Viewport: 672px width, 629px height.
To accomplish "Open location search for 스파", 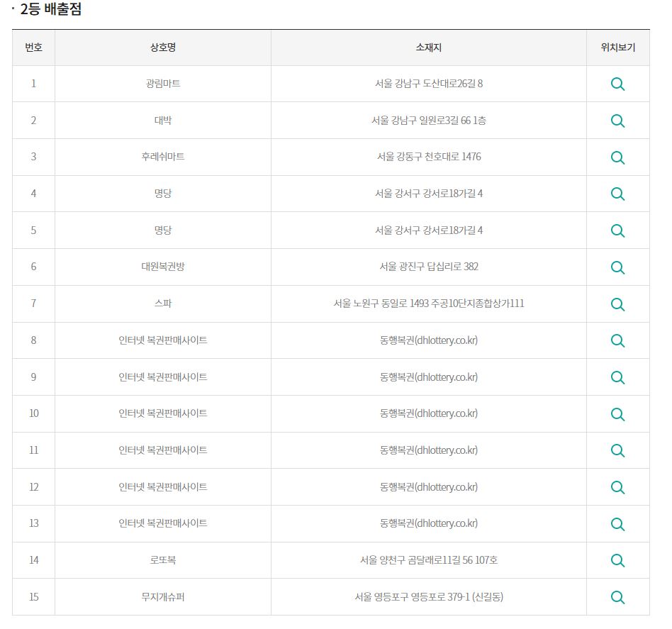I will (617, 304).
